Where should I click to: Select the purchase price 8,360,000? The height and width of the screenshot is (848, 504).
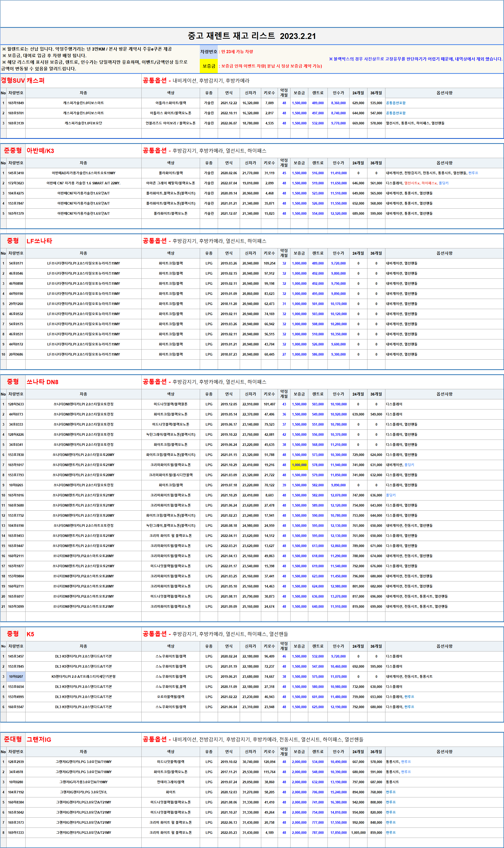click(338, 103)
